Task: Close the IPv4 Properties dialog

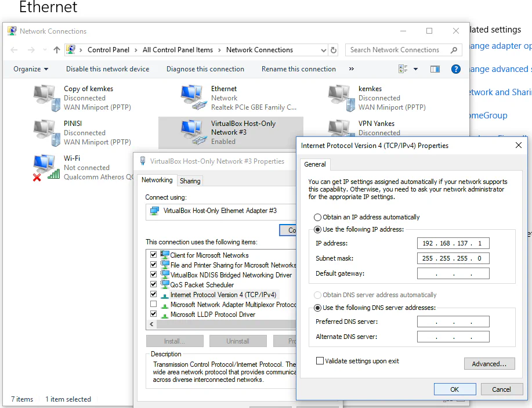Action: [x=519, y=145]
